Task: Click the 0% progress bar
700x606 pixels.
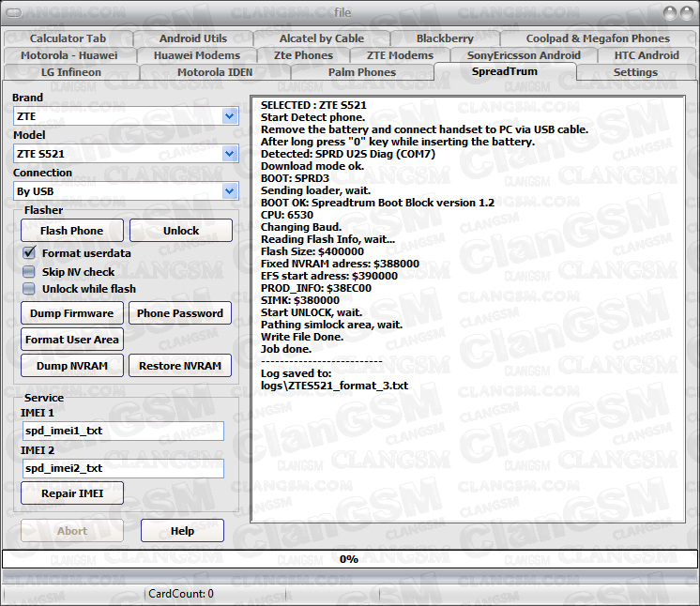Action: [350, 559]
